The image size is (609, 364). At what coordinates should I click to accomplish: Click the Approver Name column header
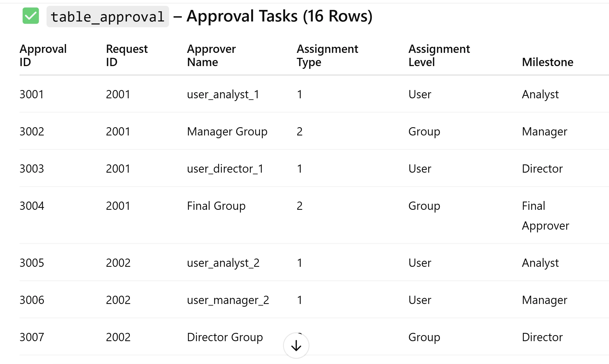(211, 55)
